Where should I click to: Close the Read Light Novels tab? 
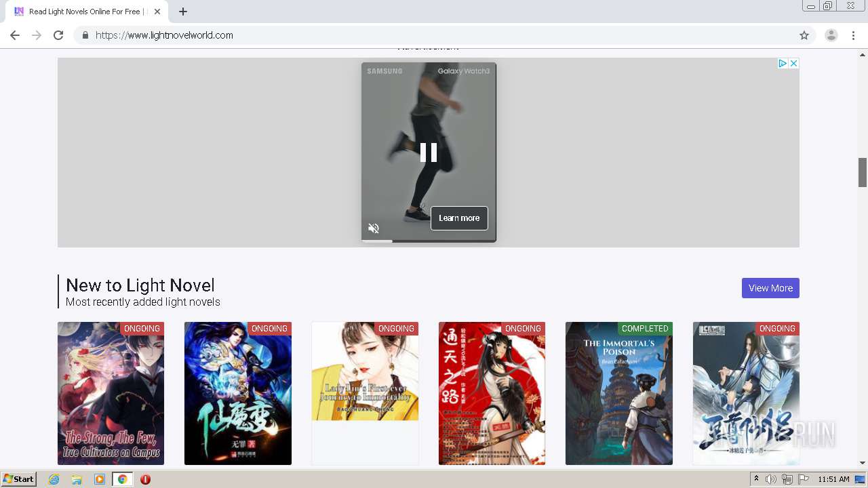click(x=157, y=12)
